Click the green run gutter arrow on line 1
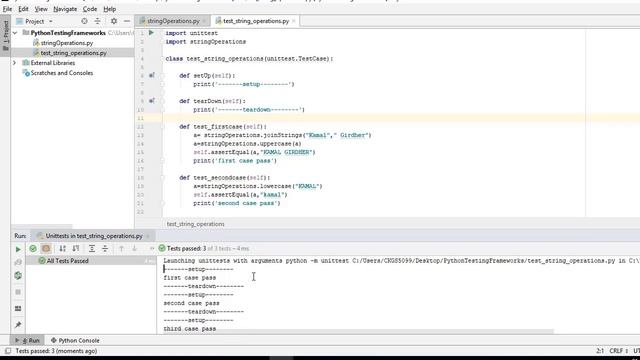This screenshot has width=640, height=360. click(151, 33)
